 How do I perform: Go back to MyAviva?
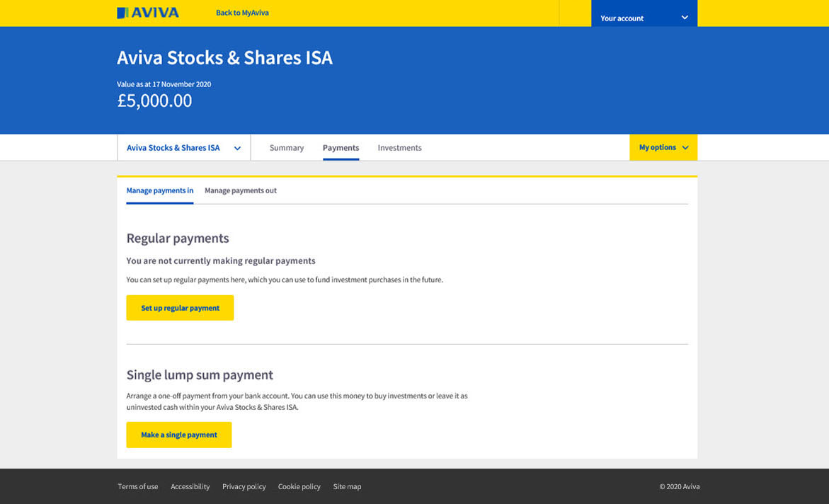(242, 13)
